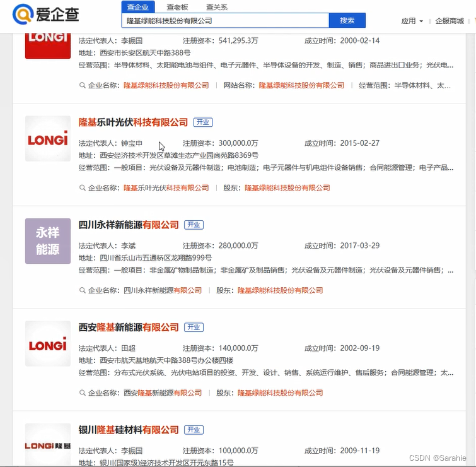Screen dimensions: 476x467
Task: Select founding date 2002-09-19
Action: (360, 348)
